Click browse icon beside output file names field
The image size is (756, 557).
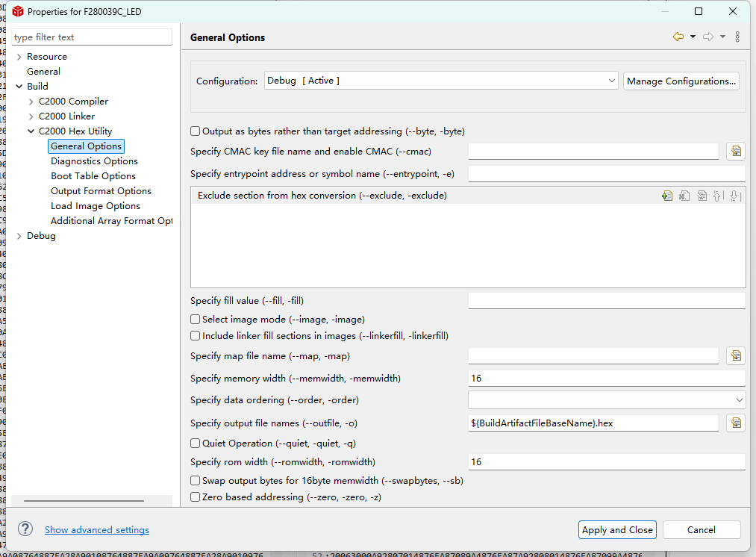point(736,423)
